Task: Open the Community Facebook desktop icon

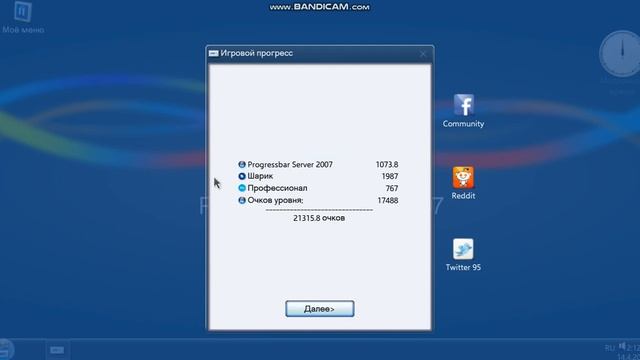Action: pos(463,111)
